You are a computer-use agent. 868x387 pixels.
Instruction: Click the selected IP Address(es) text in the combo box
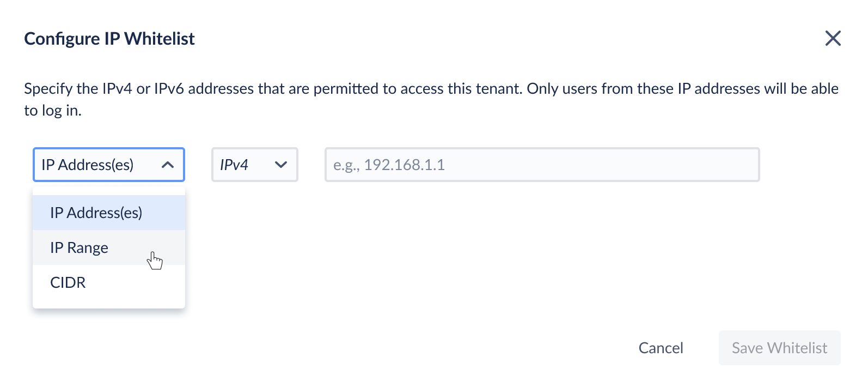[88, 165]
